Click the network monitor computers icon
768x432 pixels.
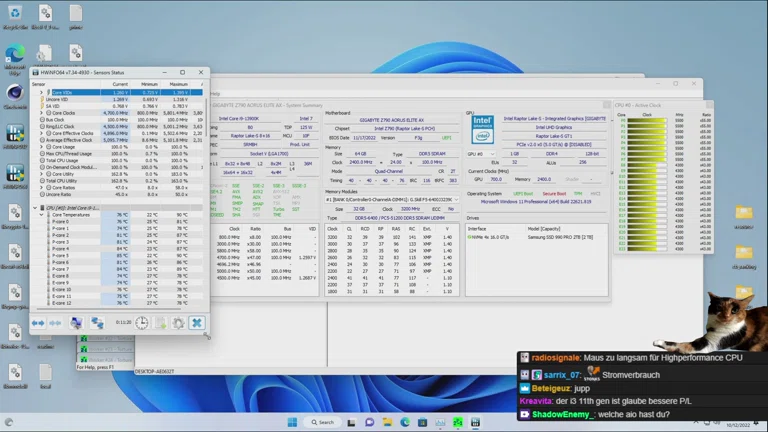pos(97,322)
